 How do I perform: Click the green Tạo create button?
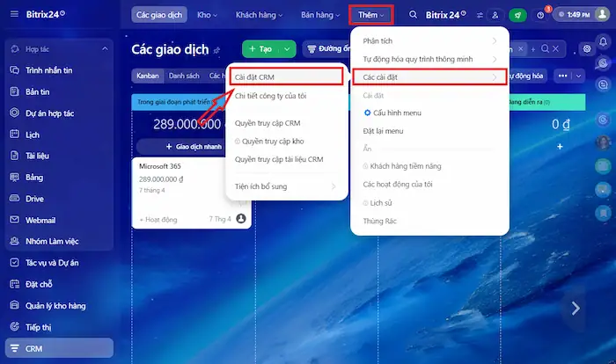(x=260, y=49)
